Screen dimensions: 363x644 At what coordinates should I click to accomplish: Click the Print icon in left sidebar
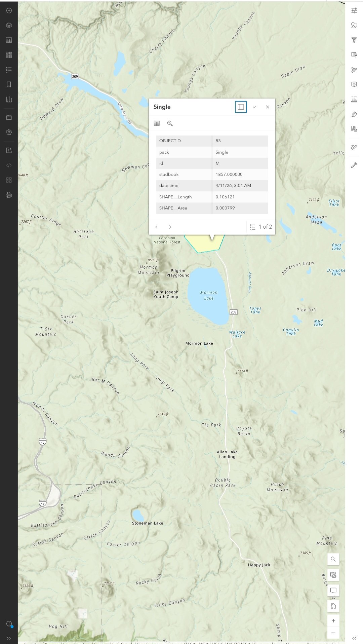point(9,195)
